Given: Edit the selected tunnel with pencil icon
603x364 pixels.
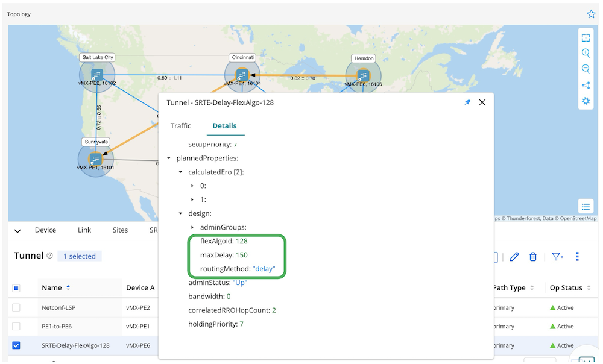Looking at the screenshot, I should (514, 256).
